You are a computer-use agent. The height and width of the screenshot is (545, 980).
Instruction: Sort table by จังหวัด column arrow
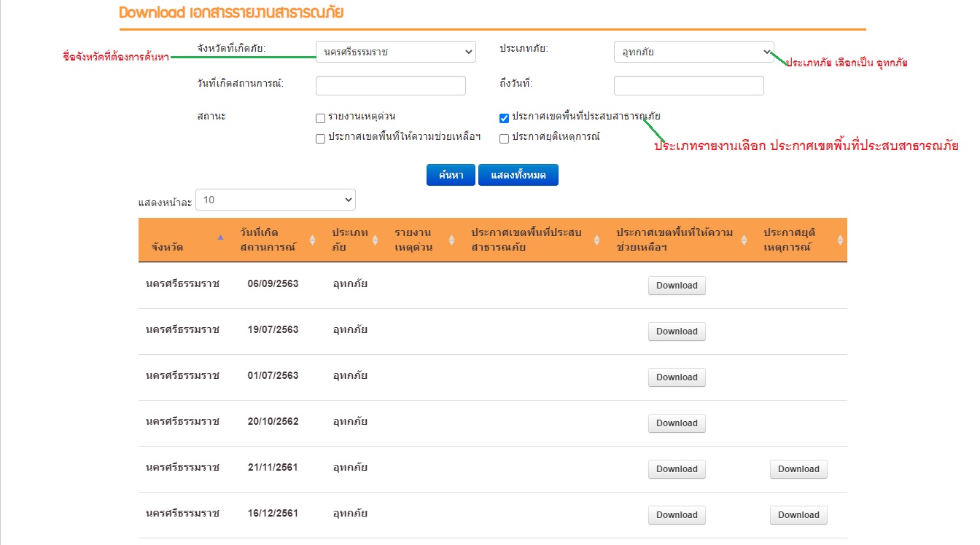[x=220, y=238]
